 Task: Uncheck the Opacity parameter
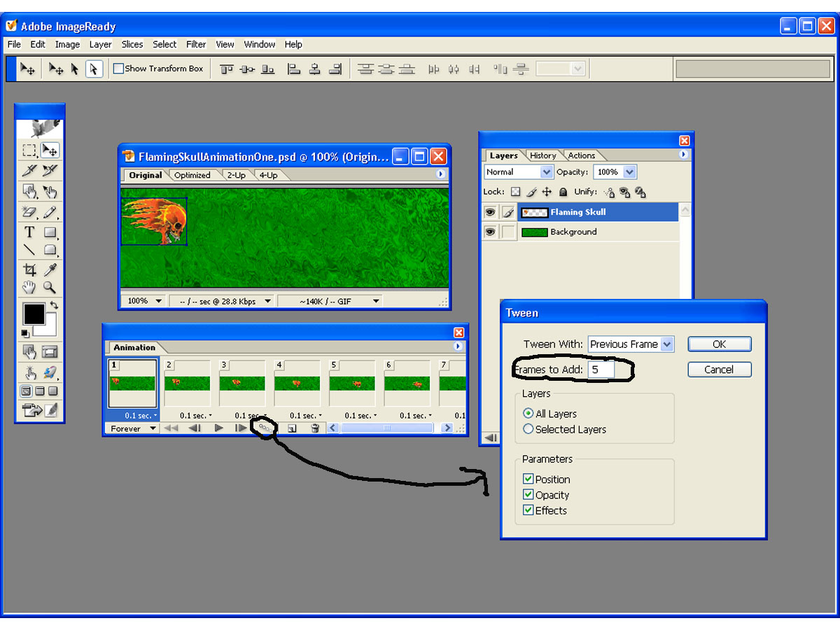(x=528, y=495)
